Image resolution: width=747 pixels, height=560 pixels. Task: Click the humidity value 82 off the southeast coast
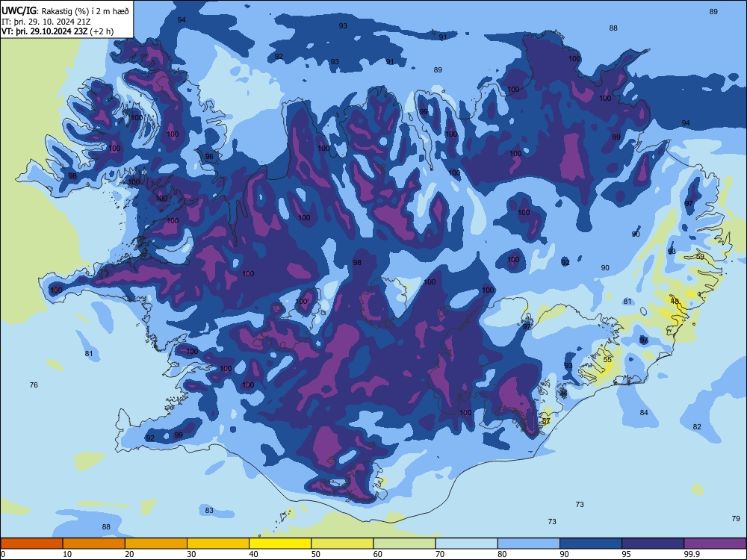697,426
